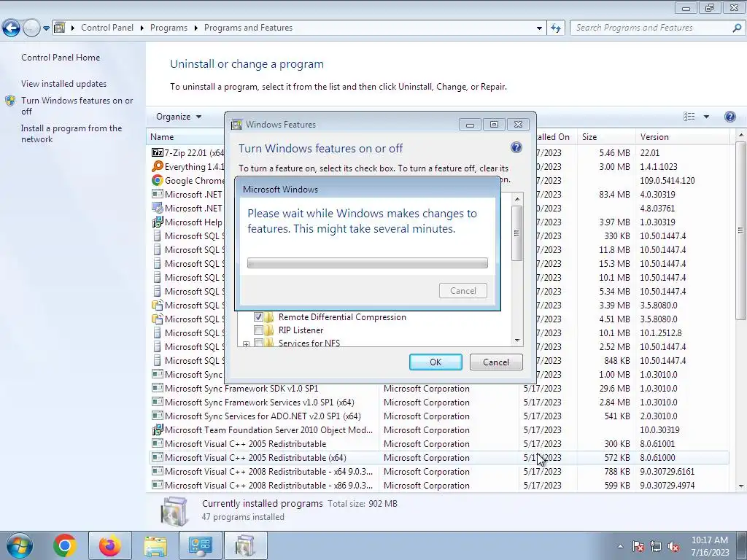Show hidden tray icons arrow
This screenshot has width=747, height=560.
point(620,547)
